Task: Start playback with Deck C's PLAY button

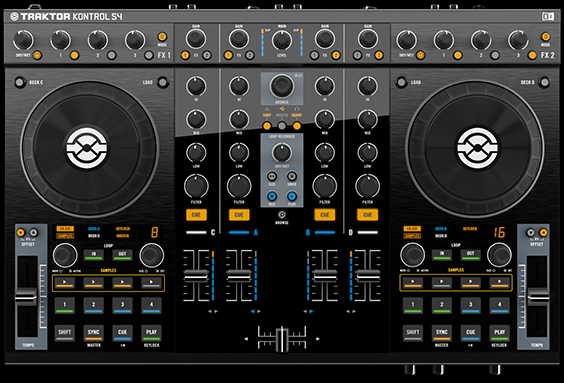Action: click(x=151, y=333)
